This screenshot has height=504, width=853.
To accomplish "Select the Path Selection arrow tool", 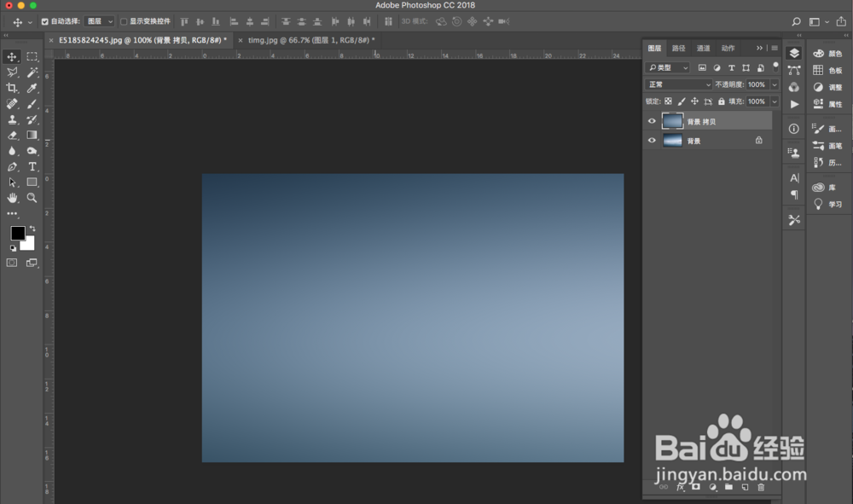I will coord(12,182).
